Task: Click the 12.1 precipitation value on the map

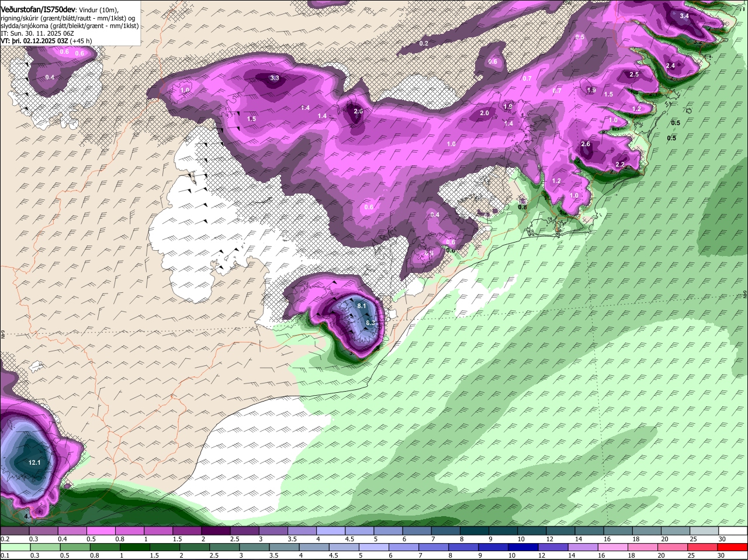Action: [x=34, y=462]
